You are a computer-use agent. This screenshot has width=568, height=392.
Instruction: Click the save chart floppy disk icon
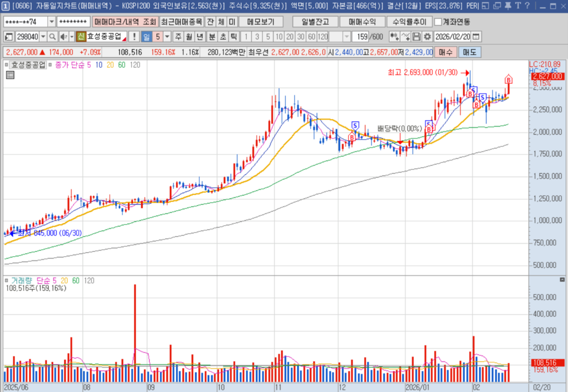pyautogui.click(x=417, y=37)
